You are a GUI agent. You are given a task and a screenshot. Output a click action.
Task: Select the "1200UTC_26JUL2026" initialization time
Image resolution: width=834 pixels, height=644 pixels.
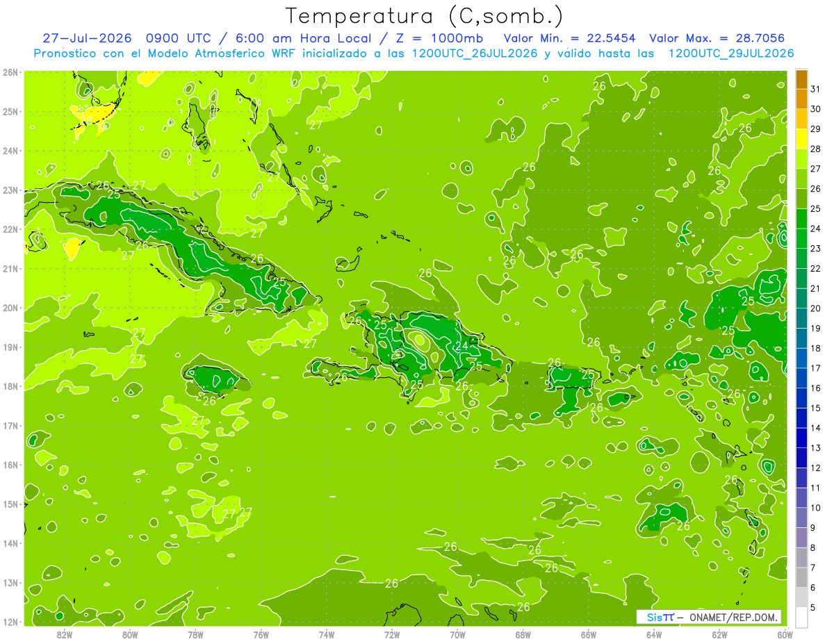click(x=475, y=53)
